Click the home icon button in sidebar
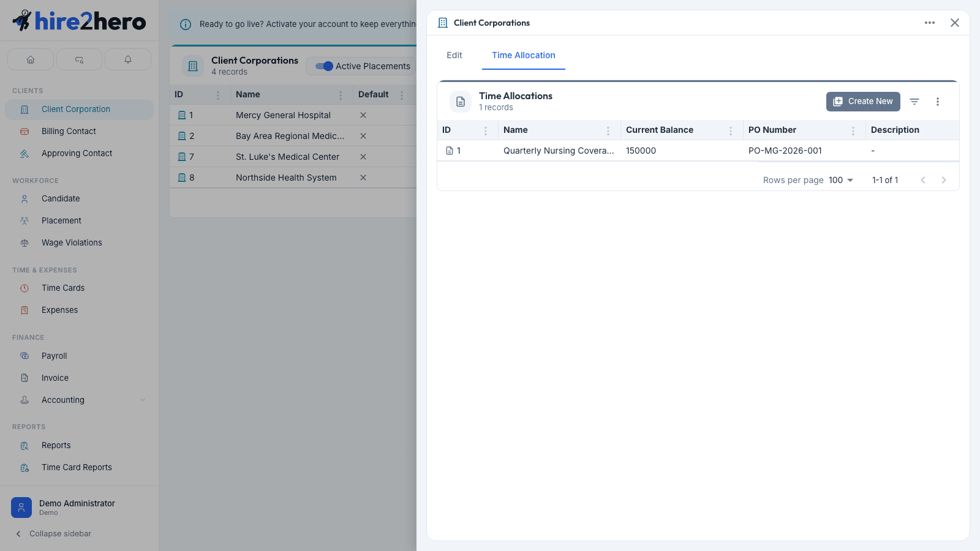This screenshot has height=551, width=980. pos(31,59)
